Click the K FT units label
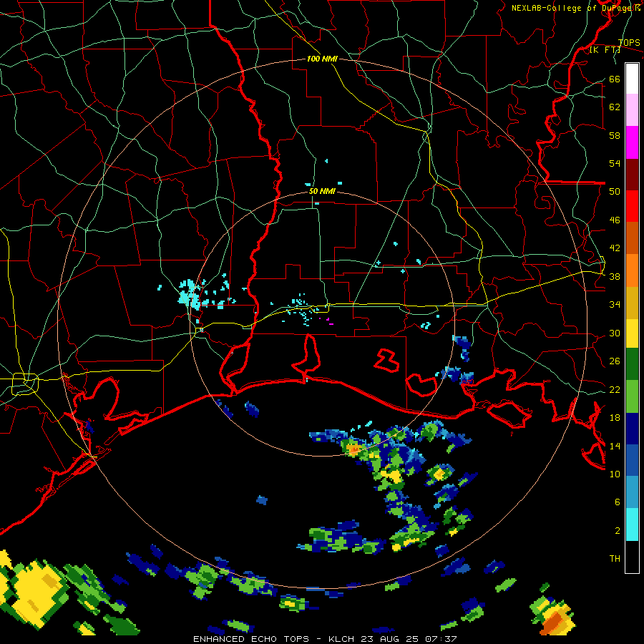 605,50
